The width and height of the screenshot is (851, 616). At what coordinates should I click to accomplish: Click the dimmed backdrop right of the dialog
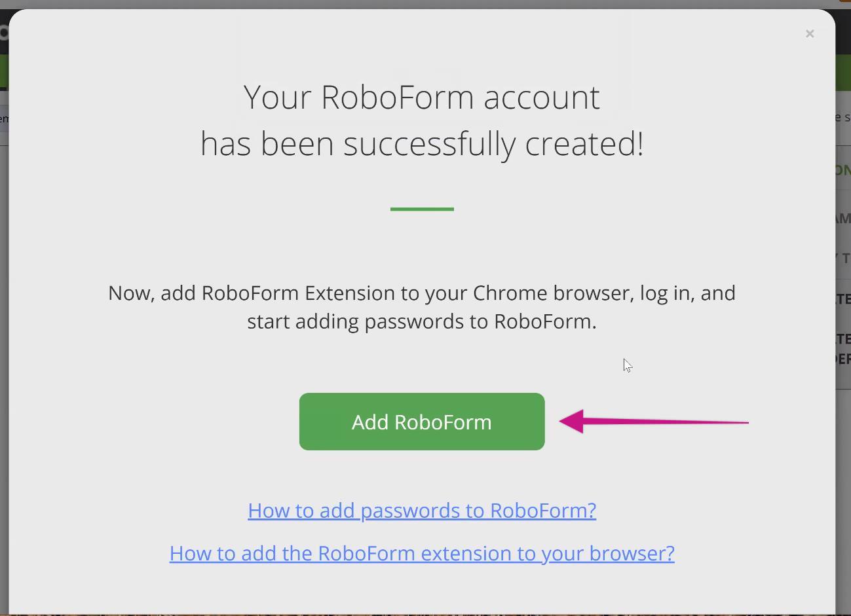843,458
